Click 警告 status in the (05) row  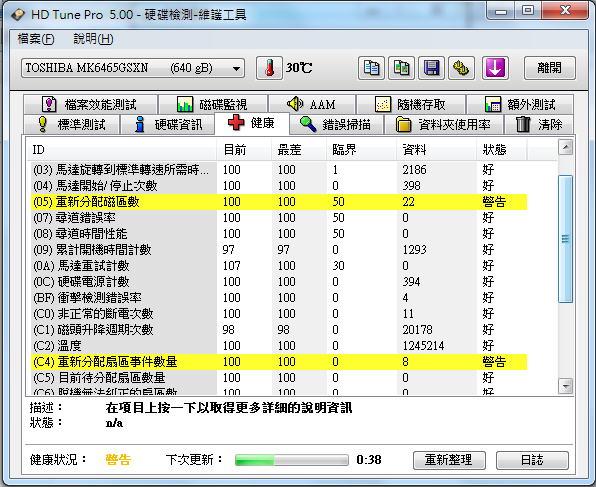pos(494,201)
